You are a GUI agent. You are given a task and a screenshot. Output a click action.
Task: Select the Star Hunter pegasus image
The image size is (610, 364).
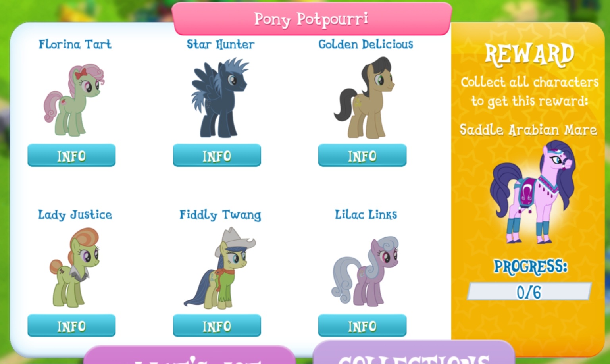219,98
